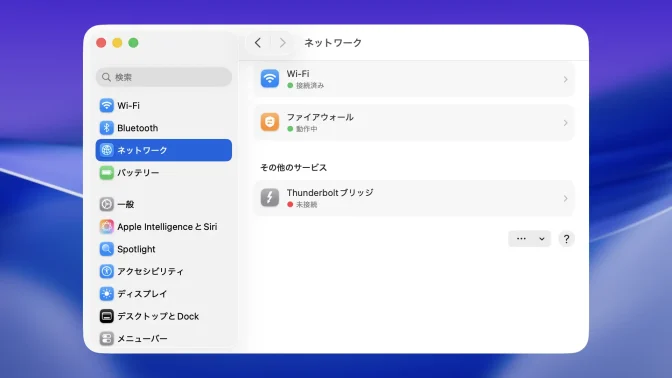This screenshot has width=672, height=378.
Task: Click the orange ファイアウォール shield icon
Action: [270, 122]
